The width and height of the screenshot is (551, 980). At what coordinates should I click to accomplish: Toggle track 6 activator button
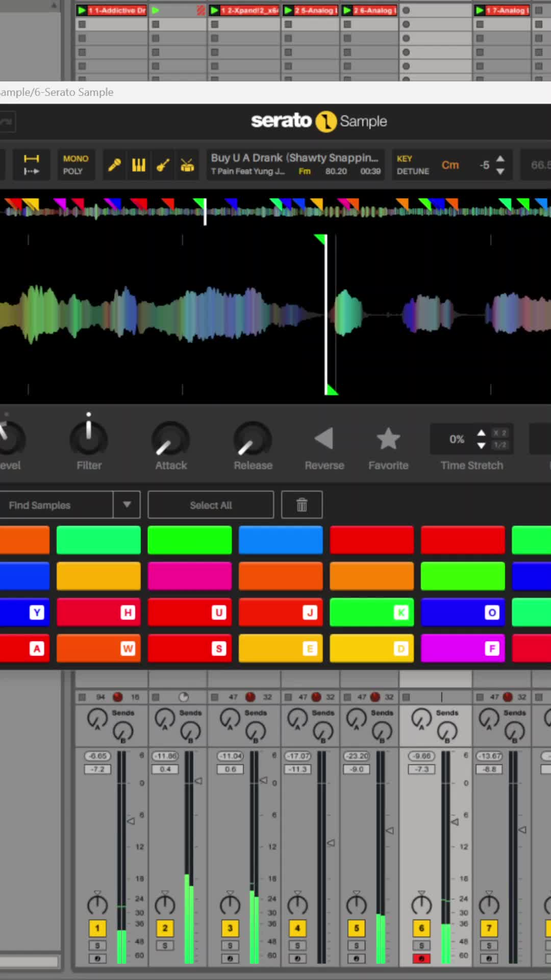coord(421,928)
